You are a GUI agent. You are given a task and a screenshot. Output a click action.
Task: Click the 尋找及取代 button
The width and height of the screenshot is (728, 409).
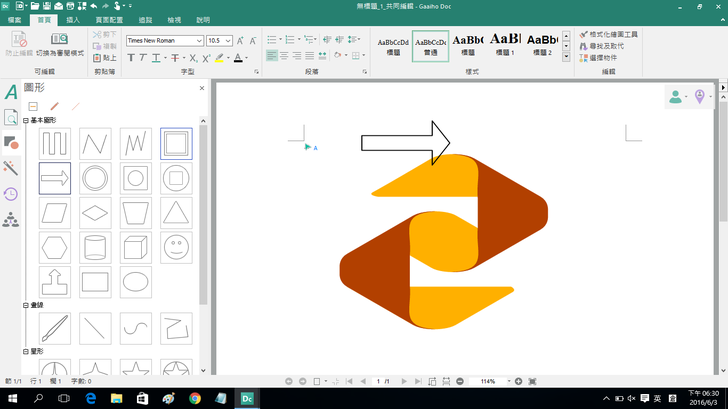pyautogui.click(x=607, y=46)
